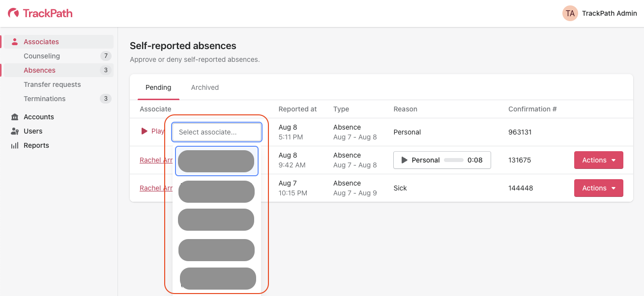
Task: Click the audio progress bar of Personal clip
Action: pos(454,160)
